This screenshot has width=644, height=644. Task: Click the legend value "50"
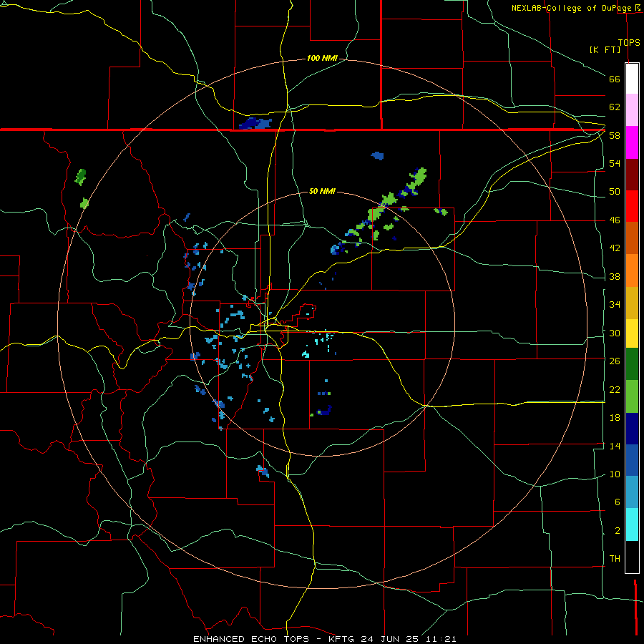[x=615, y=192]
